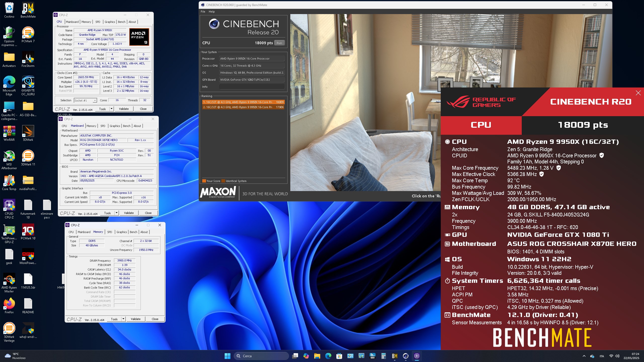
Task: Show hidden tray icons chevron
Action: click(x=584, y=356)
